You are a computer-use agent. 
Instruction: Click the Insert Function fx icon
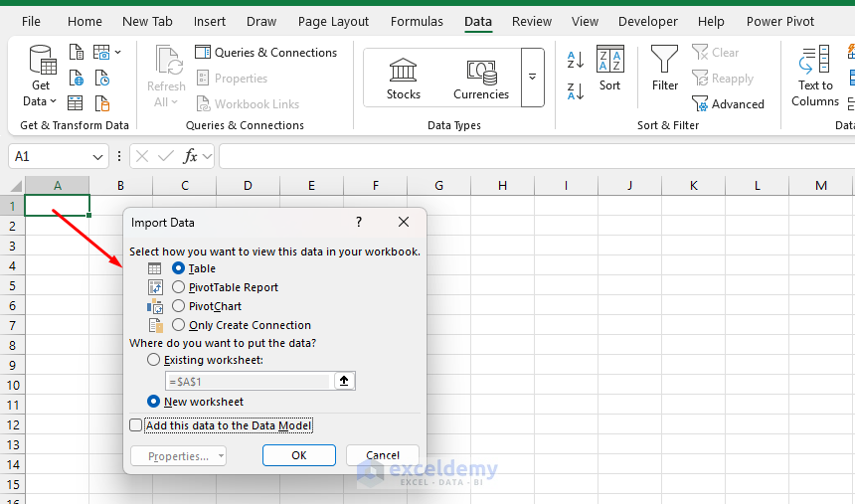(x=190, y=156)
